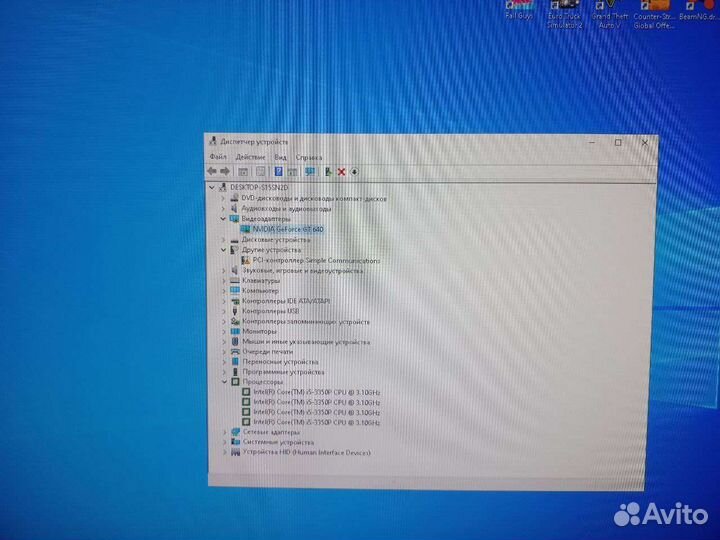Select the Компьютер tree label
Viewport: 720px width, 540px height.
click(260, 291)
